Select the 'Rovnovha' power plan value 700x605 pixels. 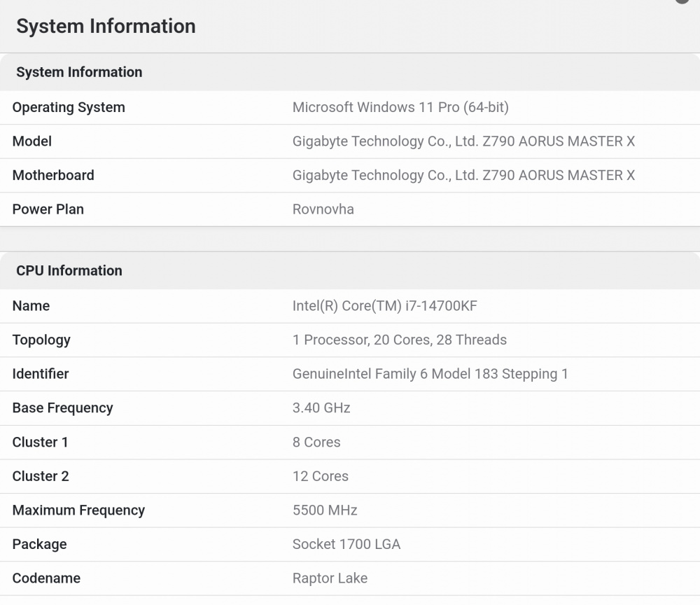click(323, 209)
